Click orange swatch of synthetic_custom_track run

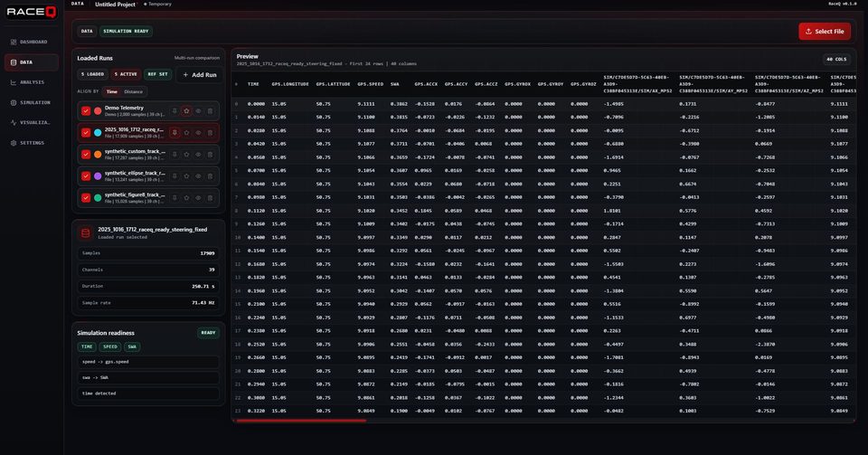coord(98,155)
